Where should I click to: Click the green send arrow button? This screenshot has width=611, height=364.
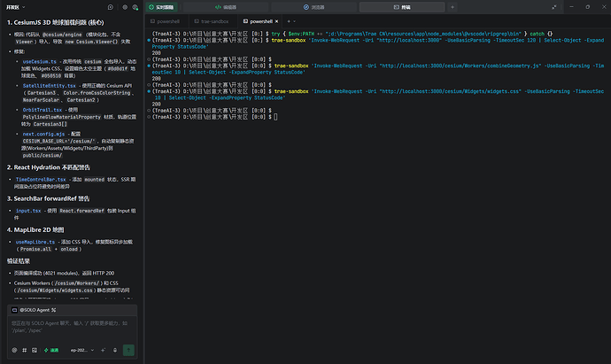128,350
